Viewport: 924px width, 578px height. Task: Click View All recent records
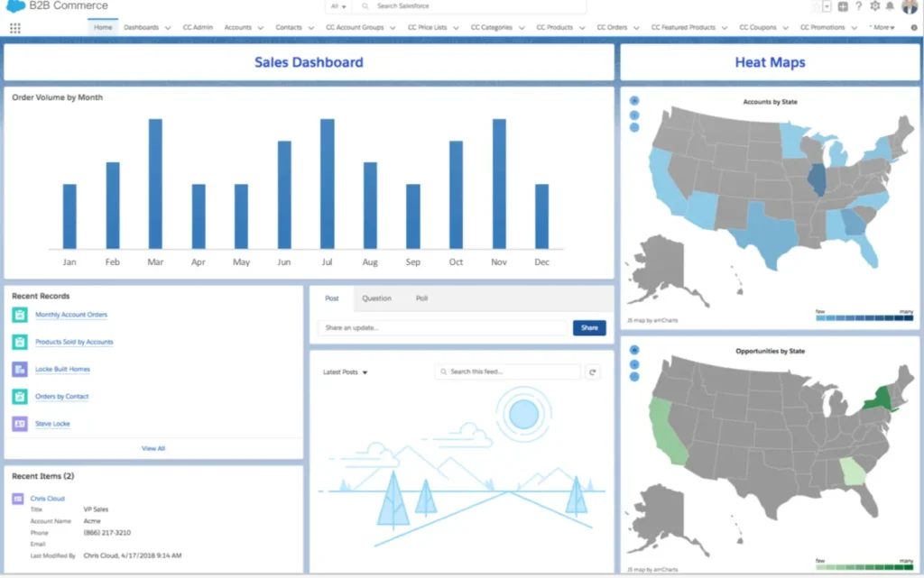click(x=153, y=448)
